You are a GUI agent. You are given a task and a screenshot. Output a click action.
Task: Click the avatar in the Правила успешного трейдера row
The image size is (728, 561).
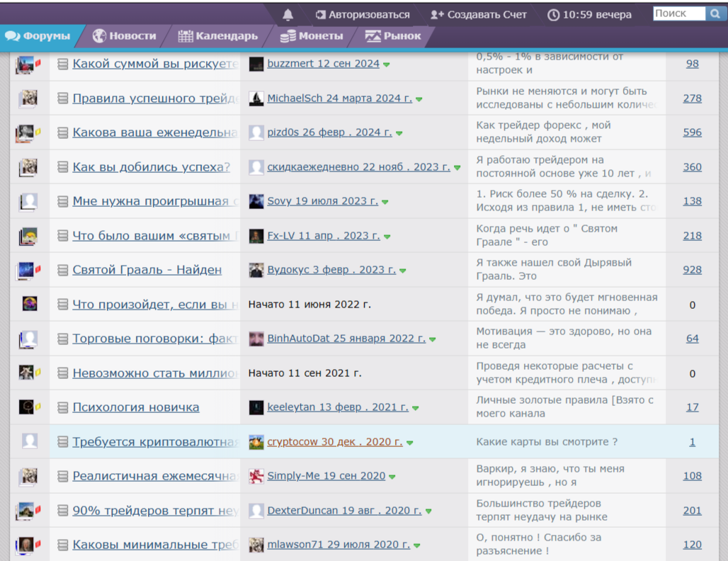29,98
